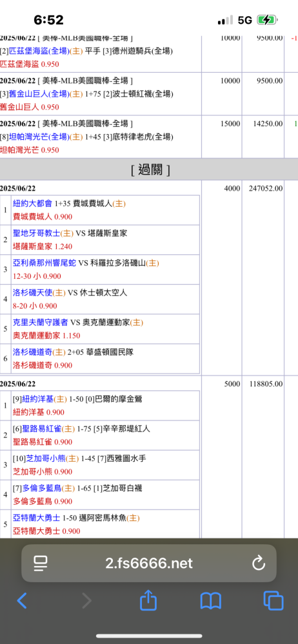Select pick 洛杉磯道奇 0.900

pyautogui.click(x=43, y=365)
